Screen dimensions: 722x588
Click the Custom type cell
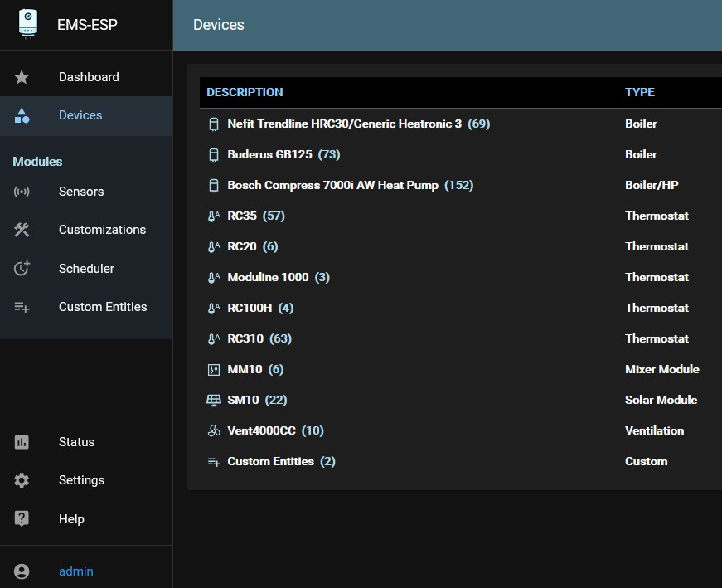coord(646,461)
